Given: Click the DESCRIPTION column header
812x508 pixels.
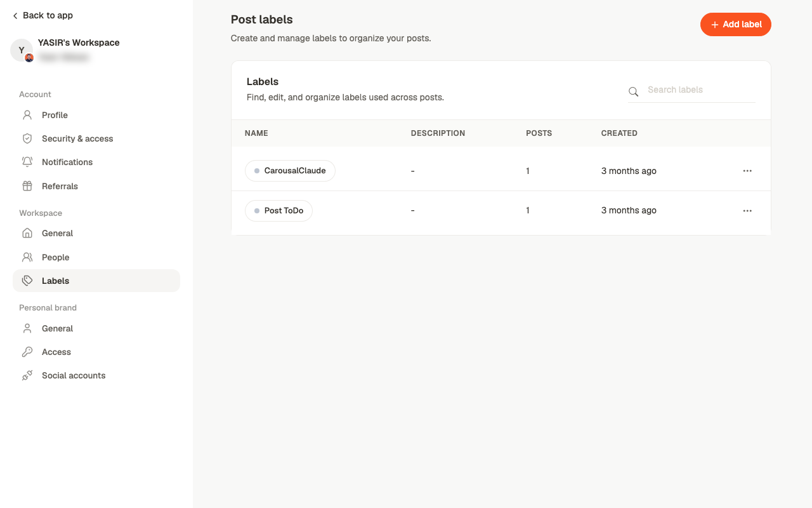Looking at the screenshot, I should [438, 133].
